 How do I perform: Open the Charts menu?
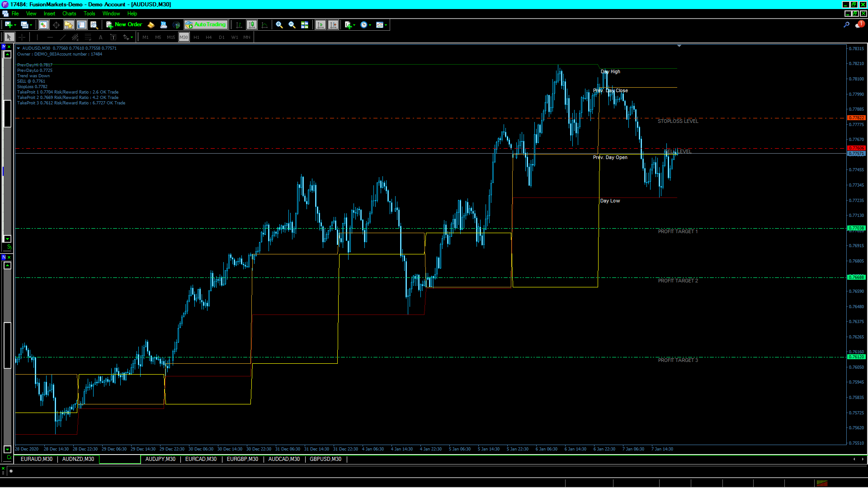pos(69,14)
